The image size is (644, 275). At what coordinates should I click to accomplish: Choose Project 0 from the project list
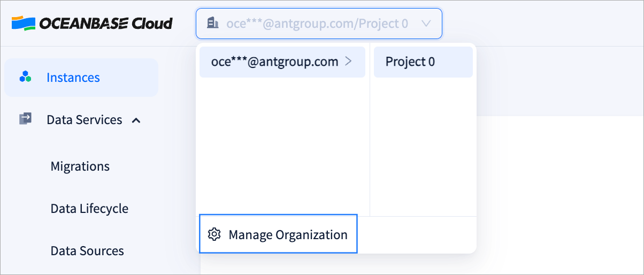pyautogui.click(x=410, y=62)
